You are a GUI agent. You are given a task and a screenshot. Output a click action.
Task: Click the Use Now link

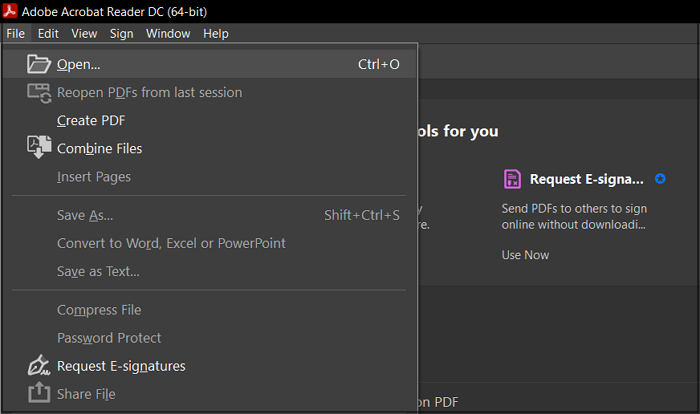[525, 255]
